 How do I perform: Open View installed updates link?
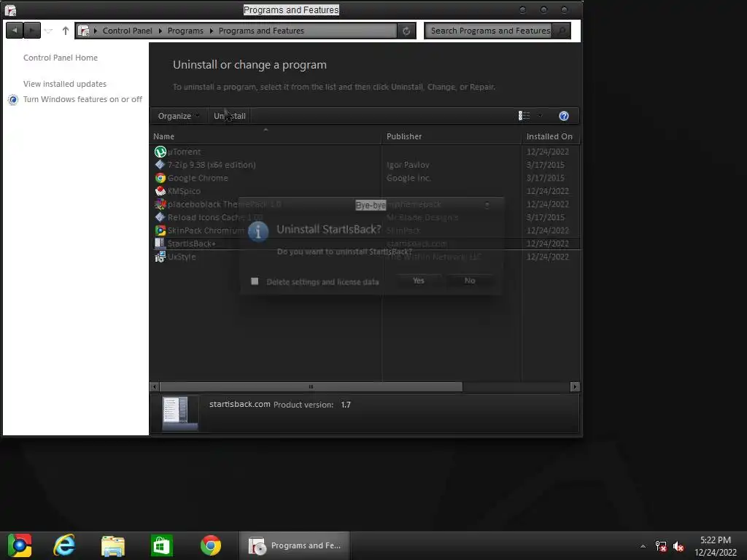tap(65, 84)
